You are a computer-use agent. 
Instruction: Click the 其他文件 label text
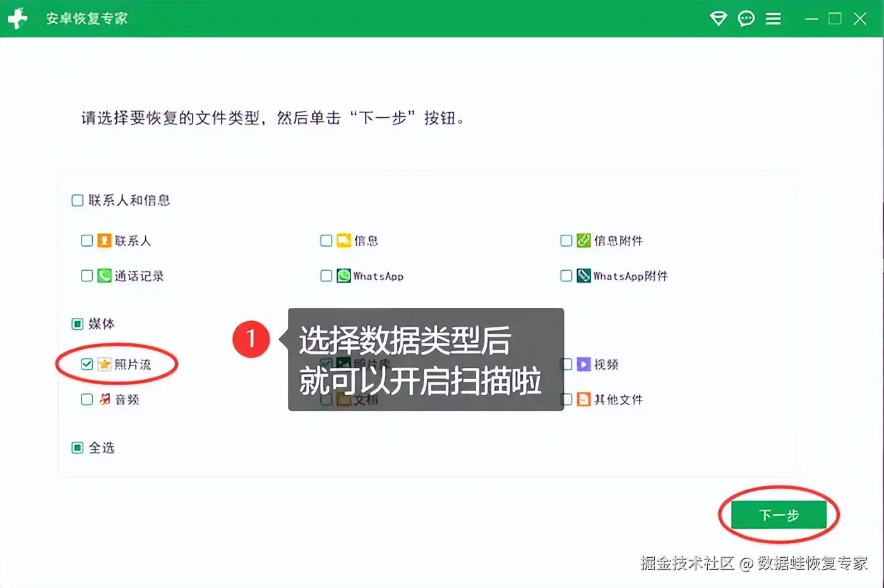coord(618,399)
